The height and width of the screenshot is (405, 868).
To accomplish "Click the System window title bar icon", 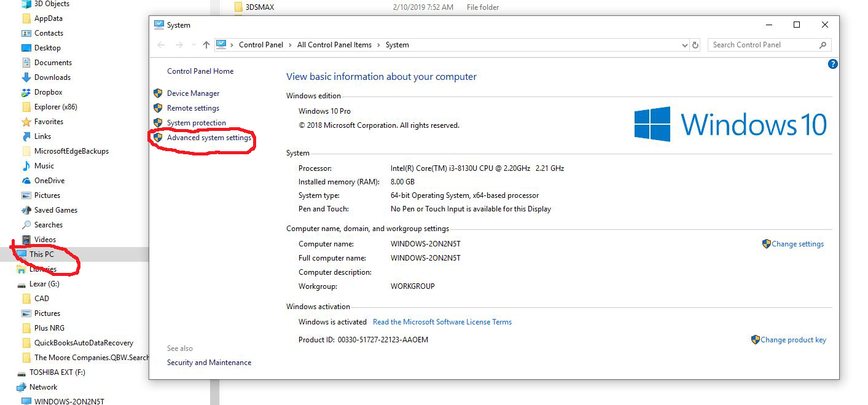I will [158, 25].
